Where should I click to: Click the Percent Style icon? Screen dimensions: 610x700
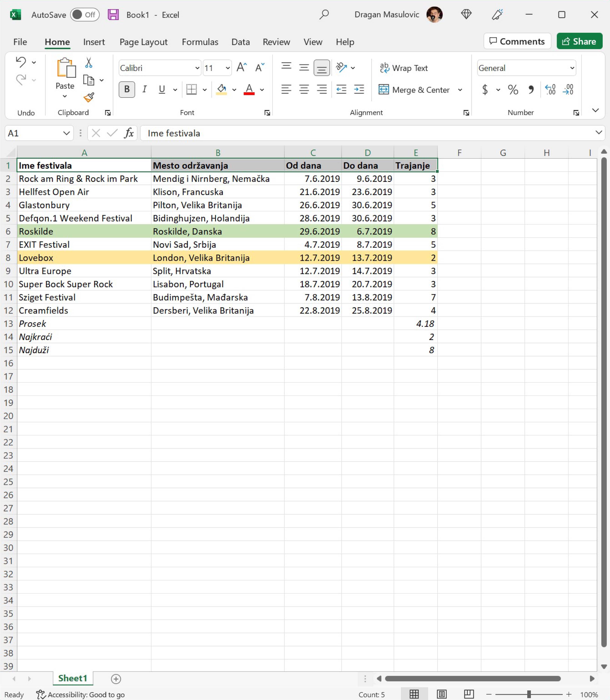pos(513,90)
